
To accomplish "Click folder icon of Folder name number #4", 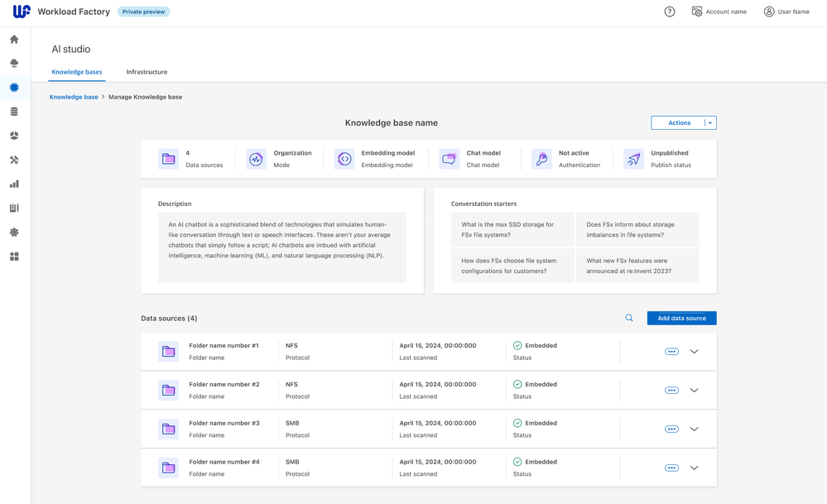I will point(168,468).
